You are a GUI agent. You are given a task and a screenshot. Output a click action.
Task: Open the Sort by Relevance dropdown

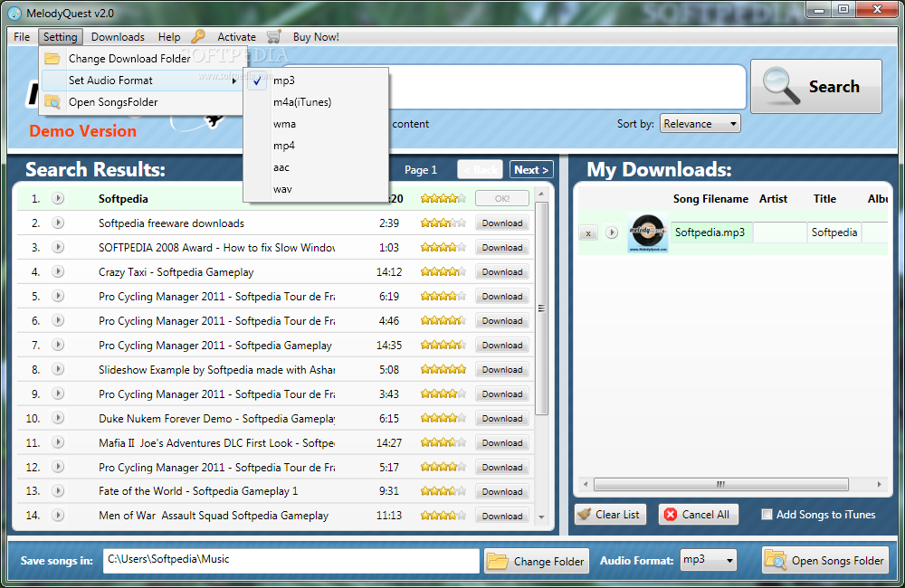[x=700, y=124]
